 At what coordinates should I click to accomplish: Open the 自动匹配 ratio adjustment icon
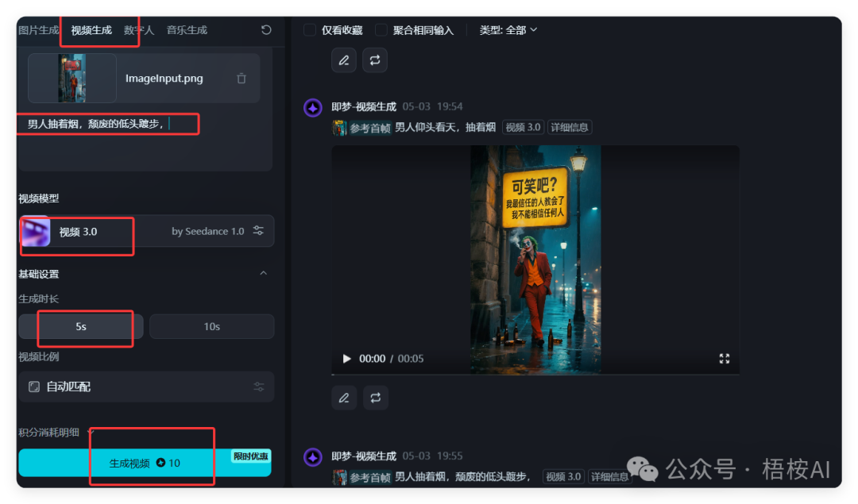click(258, 387)
